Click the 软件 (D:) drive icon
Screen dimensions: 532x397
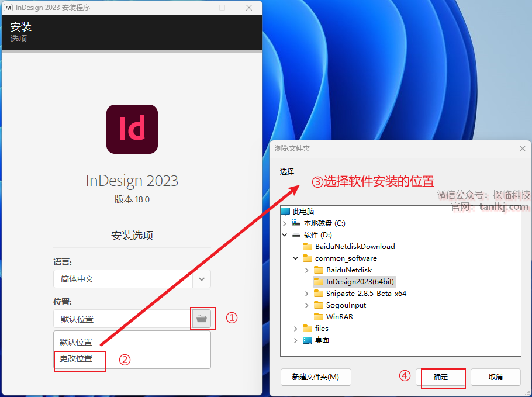[296, 235]
